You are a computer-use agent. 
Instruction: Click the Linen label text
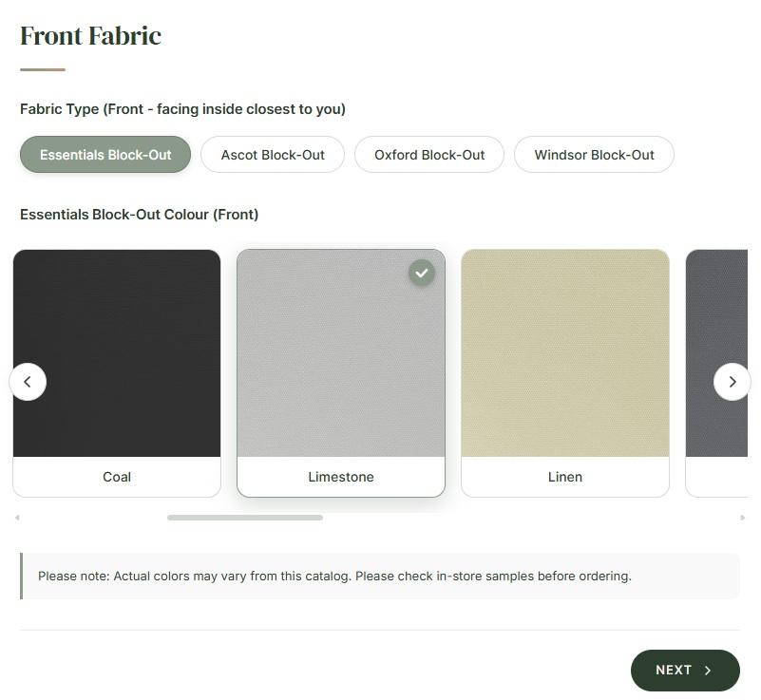tap(565, 477)
